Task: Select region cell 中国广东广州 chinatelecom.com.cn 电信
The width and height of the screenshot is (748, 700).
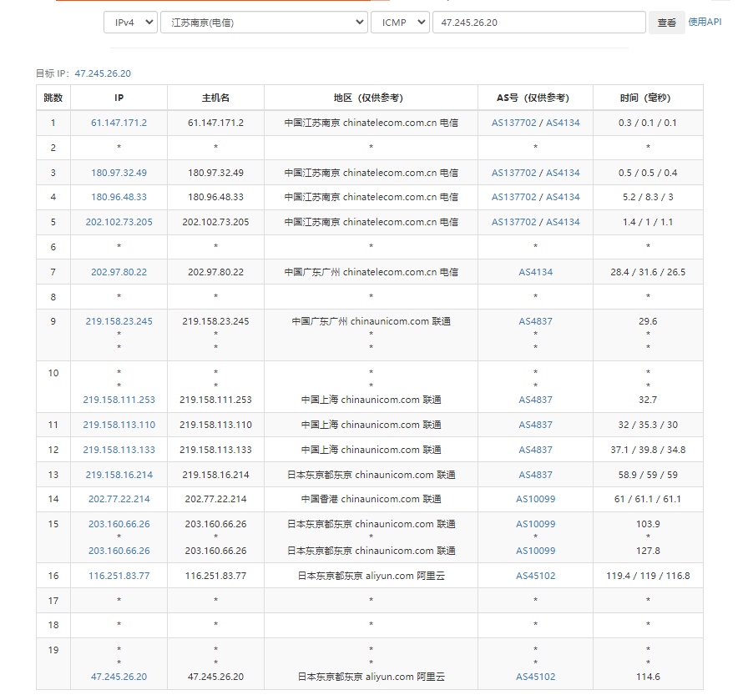Action: 371,272
